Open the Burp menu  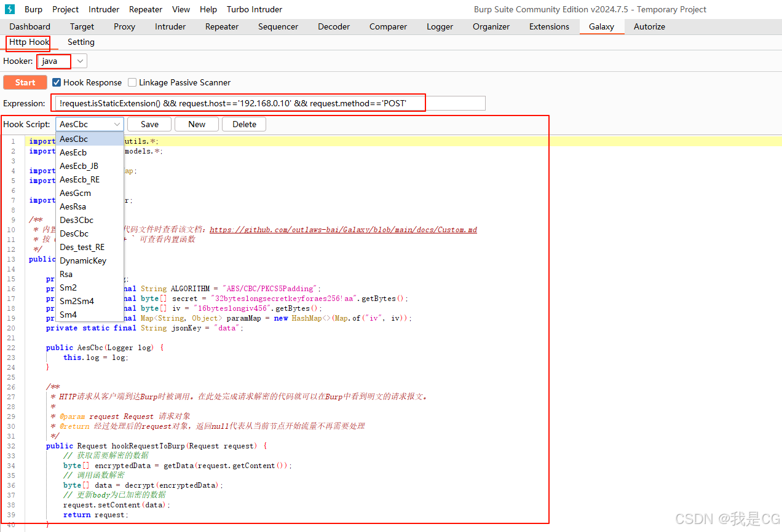tap(34, 9)
